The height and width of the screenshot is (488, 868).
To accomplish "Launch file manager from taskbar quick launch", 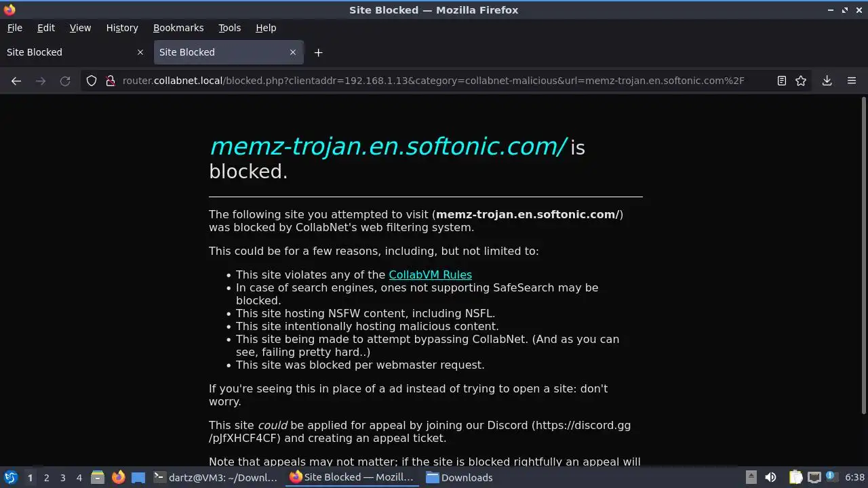I will [98, 477].
